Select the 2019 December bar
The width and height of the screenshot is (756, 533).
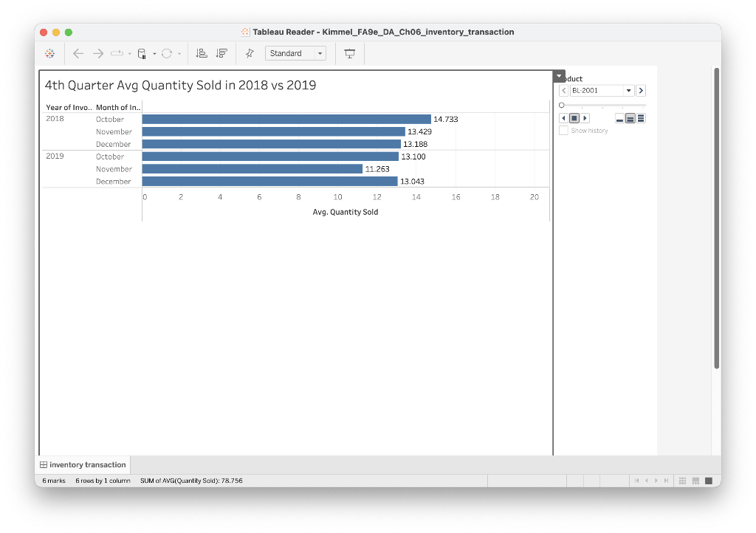click(270, 181)
